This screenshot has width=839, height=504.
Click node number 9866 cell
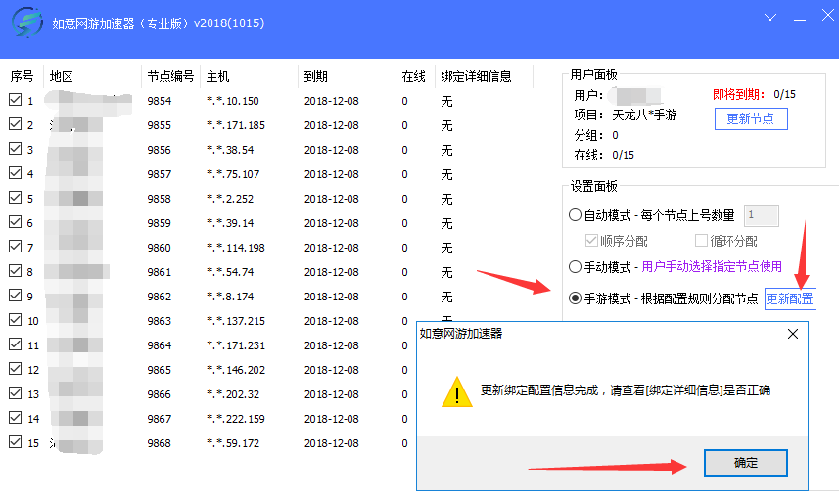click(159, 394)
